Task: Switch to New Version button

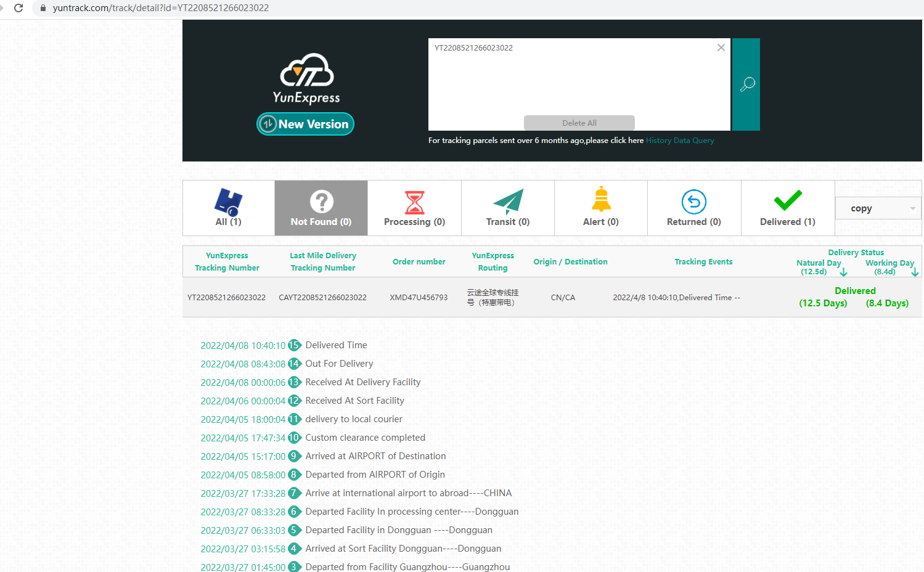Action: coord(305,124)
